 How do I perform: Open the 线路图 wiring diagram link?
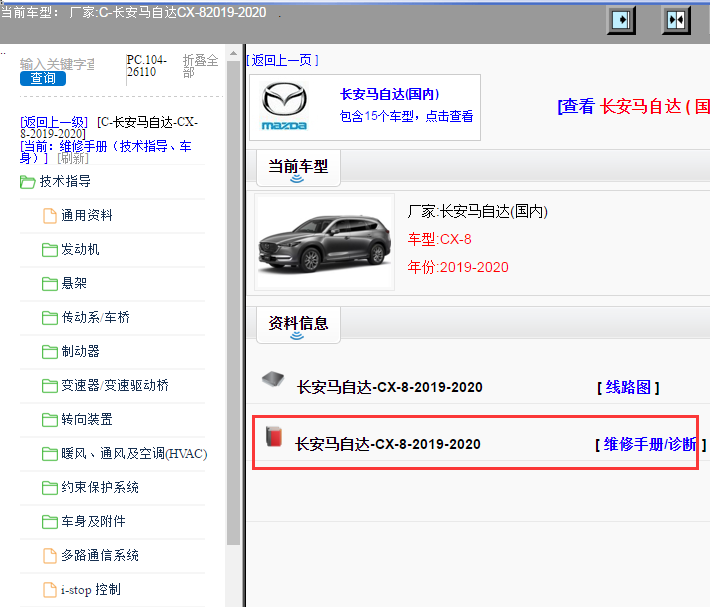[x=628, y=387]
